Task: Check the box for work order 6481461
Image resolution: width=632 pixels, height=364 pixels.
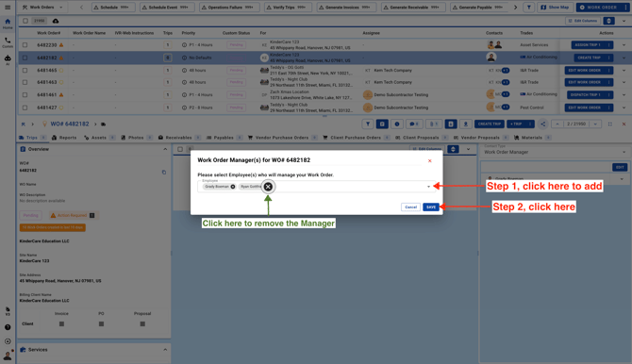Action: (25, 94)
